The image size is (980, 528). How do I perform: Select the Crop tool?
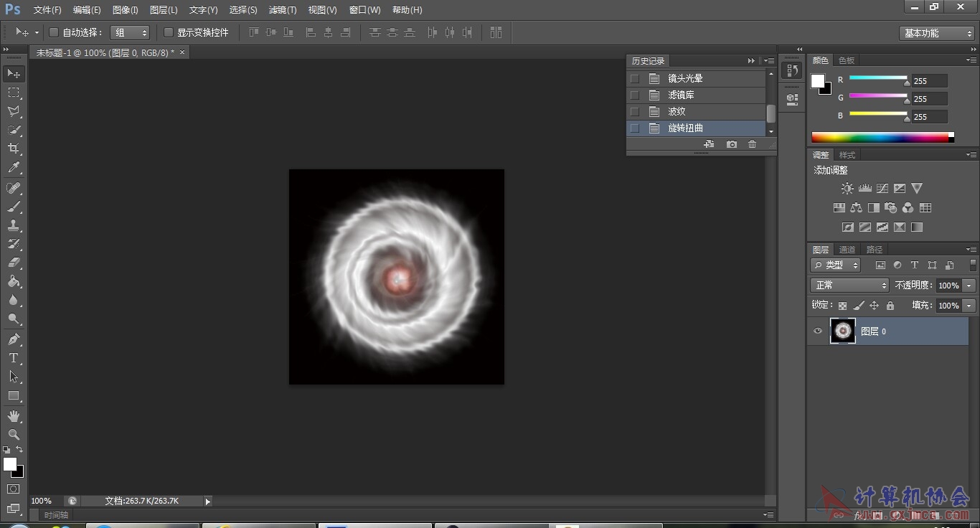coord(14,148)
